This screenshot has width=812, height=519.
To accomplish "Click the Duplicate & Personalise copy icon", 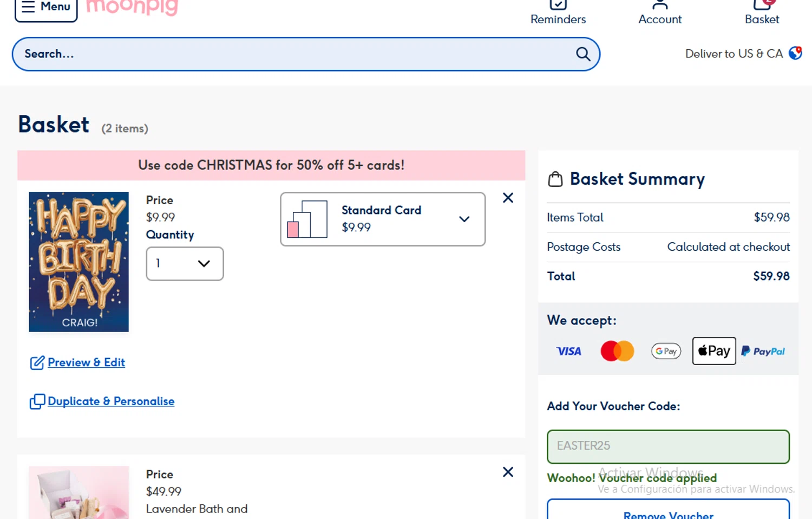I will (x=37, y=401).
